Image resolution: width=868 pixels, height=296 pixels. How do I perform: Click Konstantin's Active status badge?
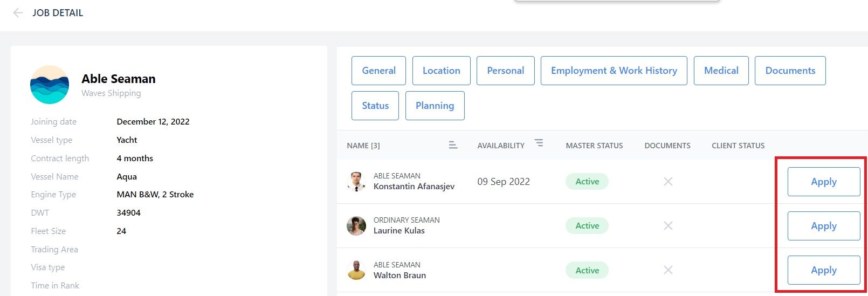587,182
